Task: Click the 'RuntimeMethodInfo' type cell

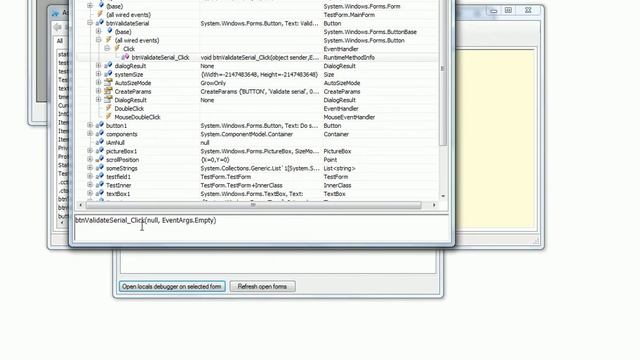Action: 349,58
